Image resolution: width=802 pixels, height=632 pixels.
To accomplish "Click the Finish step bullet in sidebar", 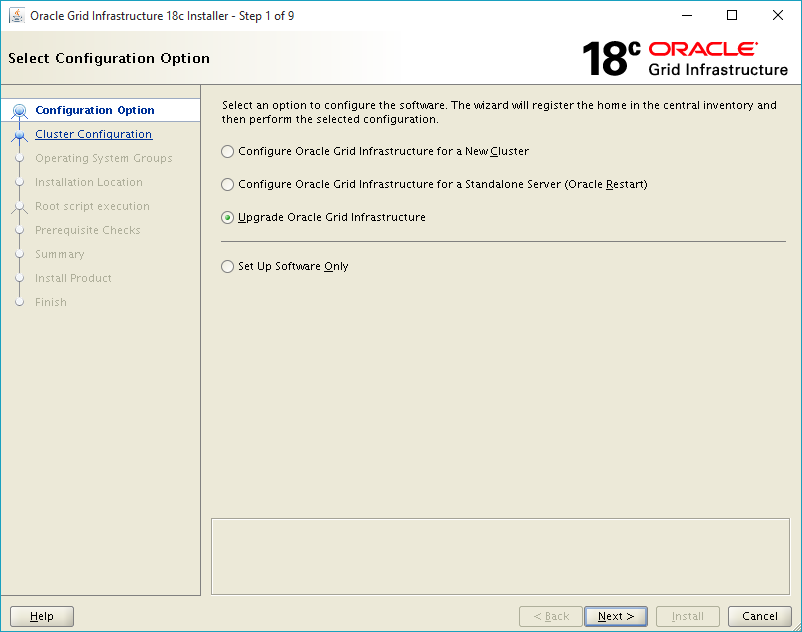I will point(19,302).
